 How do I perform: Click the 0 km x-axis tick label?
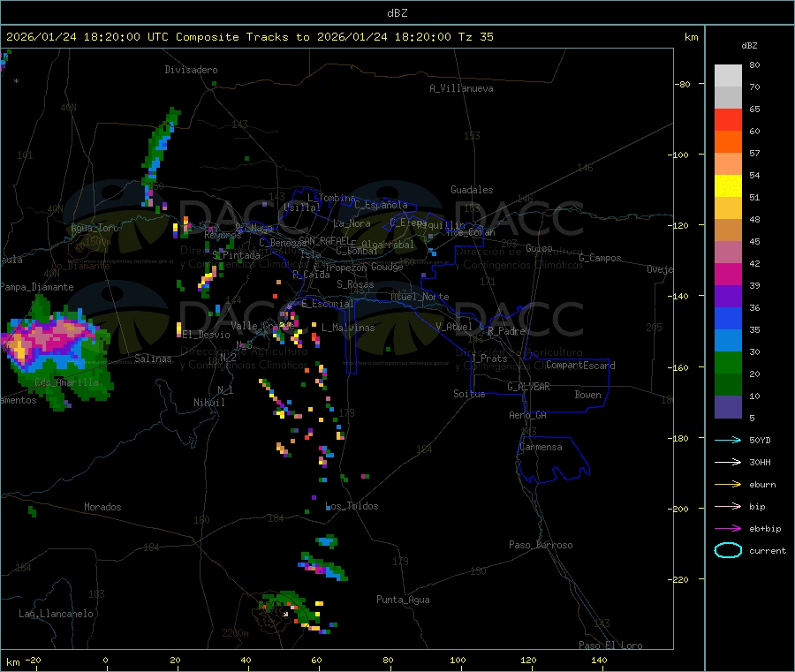click(105, 660)
